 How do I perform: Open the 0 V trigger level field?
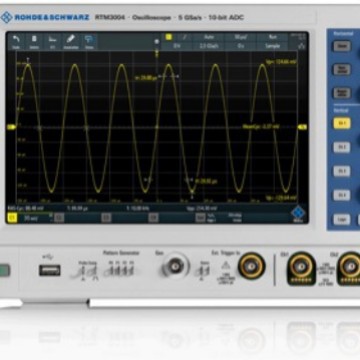click(177, 46)
